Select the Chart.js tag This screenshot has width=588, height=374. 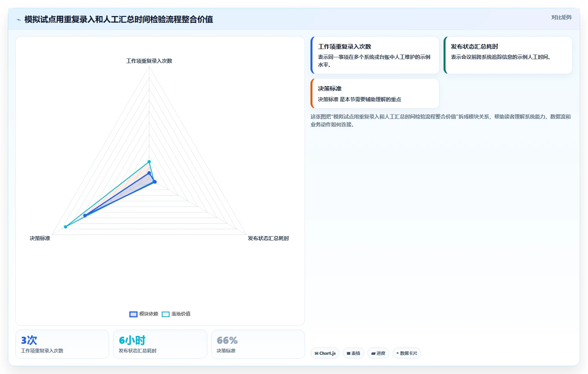pyautogui.click(x=325, y=353)
